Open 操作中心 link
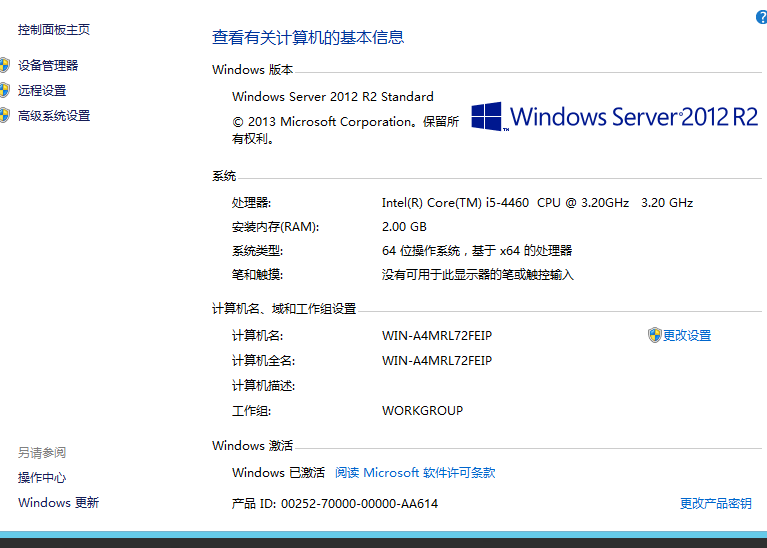Viewport: 767px width, 548px height. pyautogui.click(x=42, y=478)
